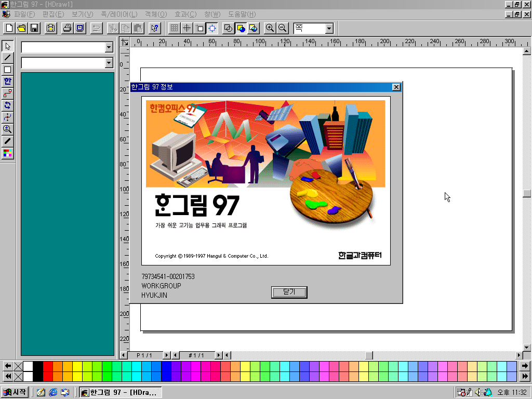Select the curve node edit tool
Image resolution: width=532 pixels, height=399 pixels.
pos(7,117)
